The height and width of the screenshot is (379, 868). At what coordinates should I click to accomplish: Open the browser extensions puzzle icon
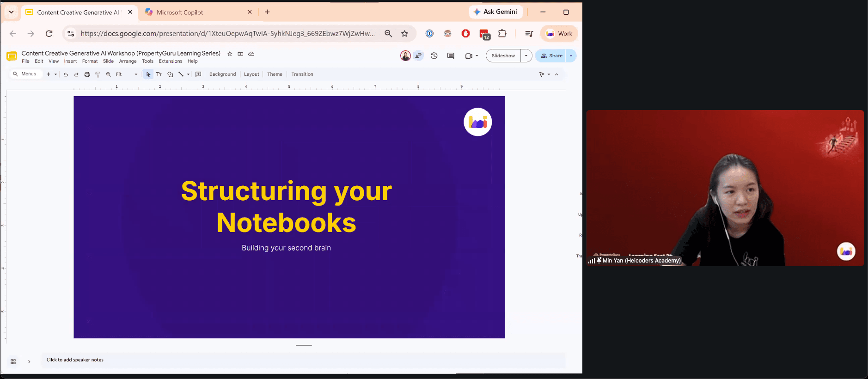[x=502, y=33]
